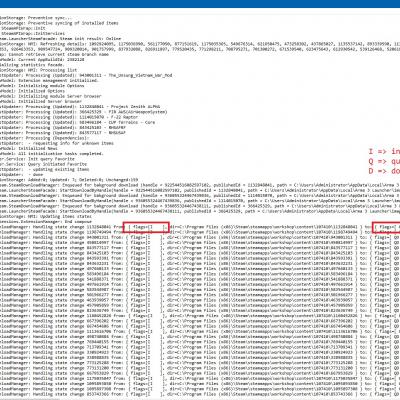The image size is (400, 400).
Task: Select the 'HMI: Updating items states' line
Action: tap(46, 216)
